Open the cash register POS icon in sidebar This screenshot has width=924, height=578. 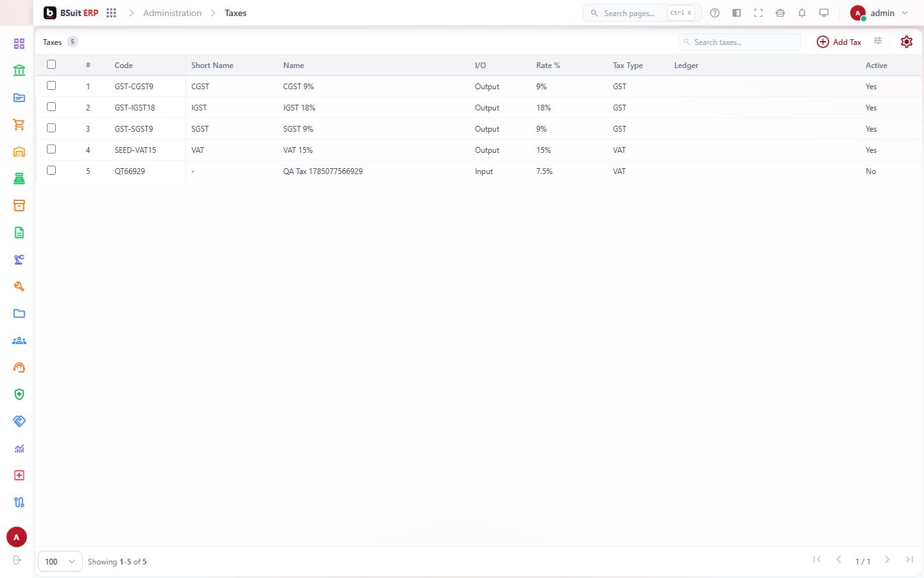pyautogui.click(x=19, y=179)
